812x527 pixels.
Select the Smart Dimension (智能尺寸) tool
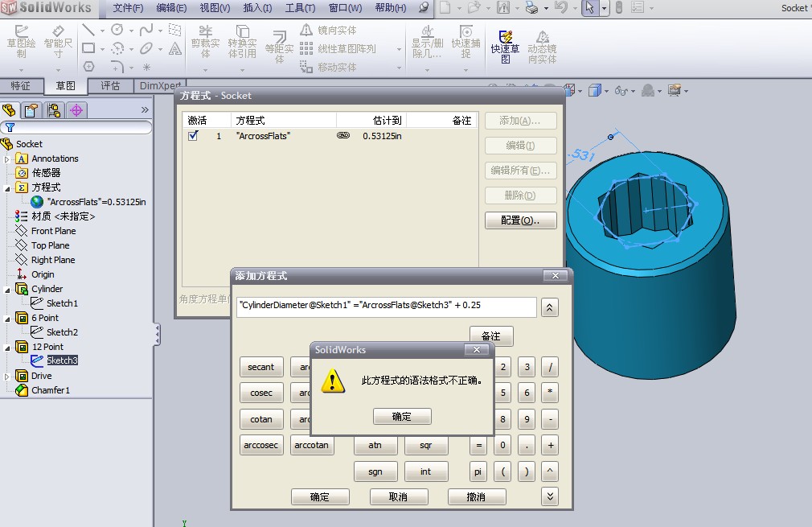(x=58, y=42)
